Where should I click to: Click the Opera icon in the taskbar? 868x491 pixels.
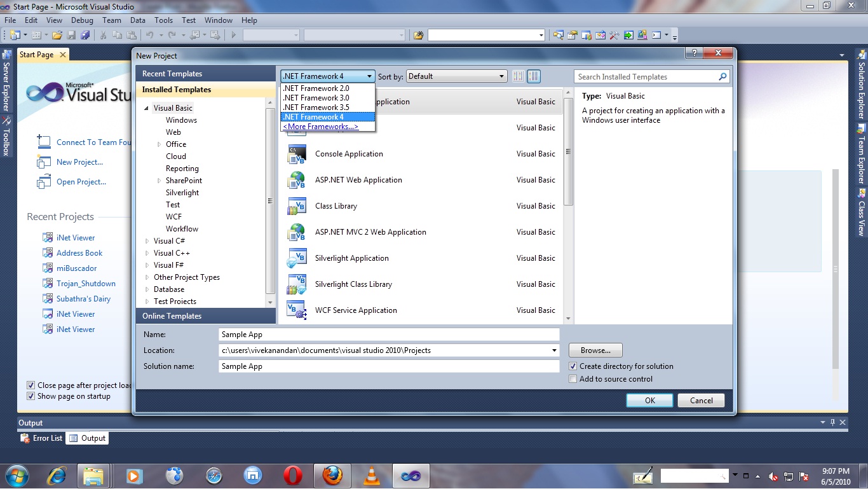click(x=293, y=475)
